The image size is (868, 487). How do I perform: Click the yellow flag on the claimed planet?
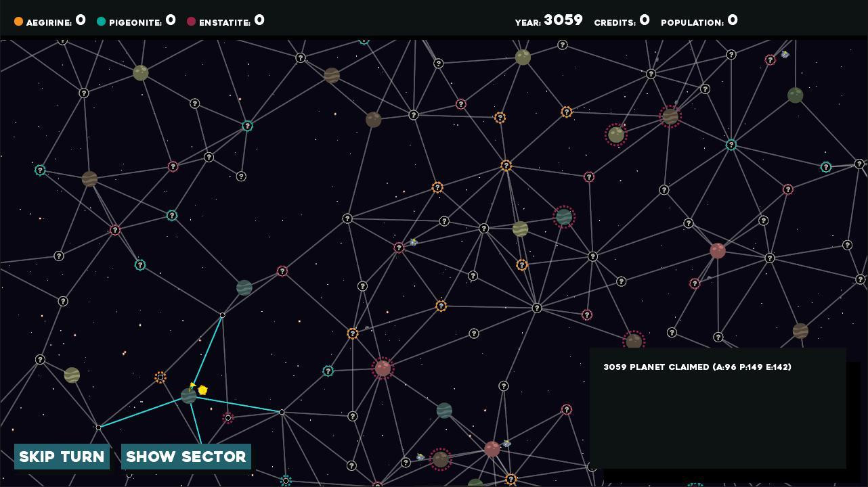point(193,386)
